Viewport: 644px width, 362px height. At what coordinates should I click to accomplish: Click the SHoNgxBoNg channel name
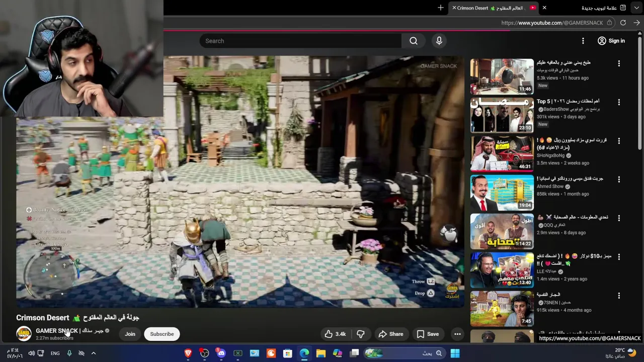[550, 155]
